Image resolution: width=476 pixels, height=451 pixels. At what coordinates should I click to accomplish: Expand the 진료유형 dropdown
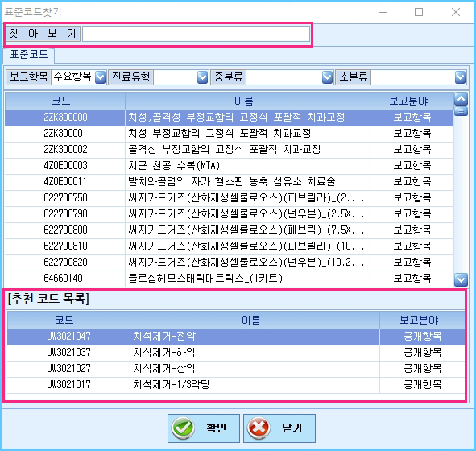pos(202,77)
